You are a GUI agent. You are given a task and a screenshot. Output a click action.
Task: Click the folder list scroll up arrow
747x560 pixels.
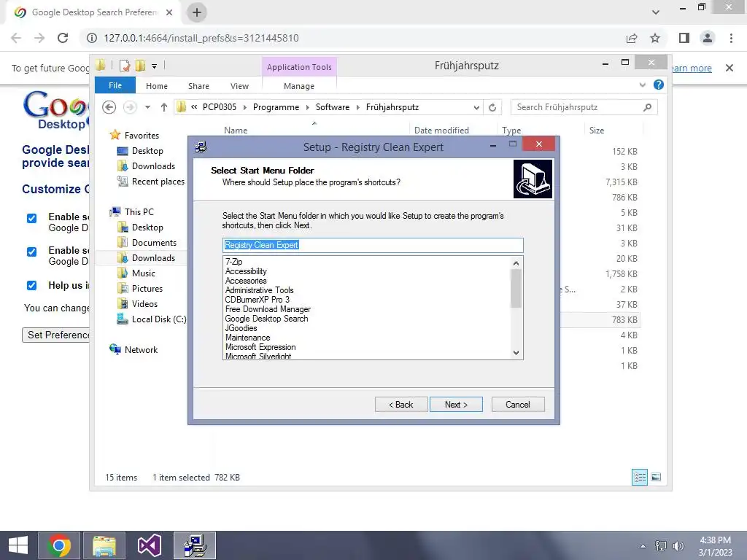(x=516, y=262)
